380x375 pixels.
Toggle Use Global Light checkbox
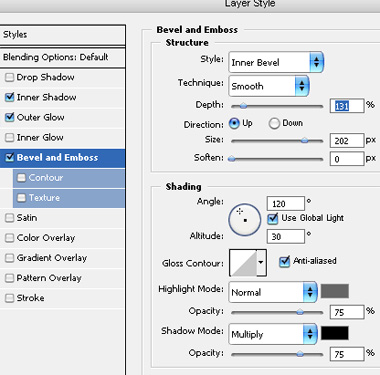[273, 218]
